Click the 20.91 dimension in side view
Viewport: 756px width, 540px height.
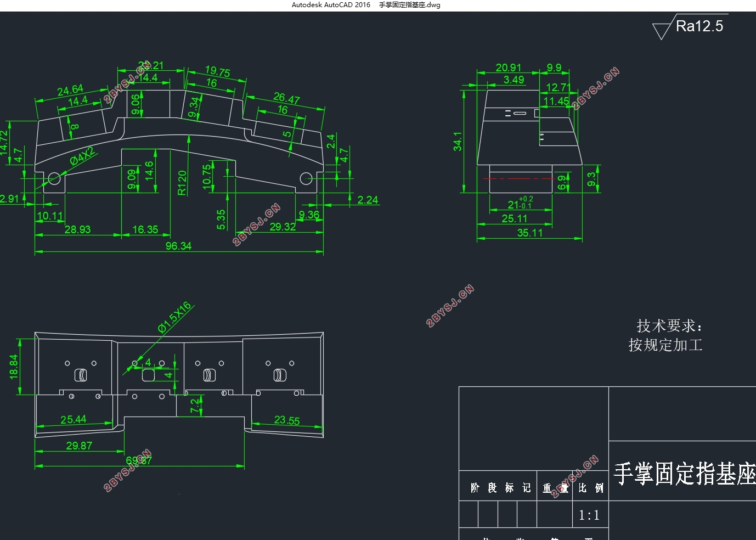(509, 67)
